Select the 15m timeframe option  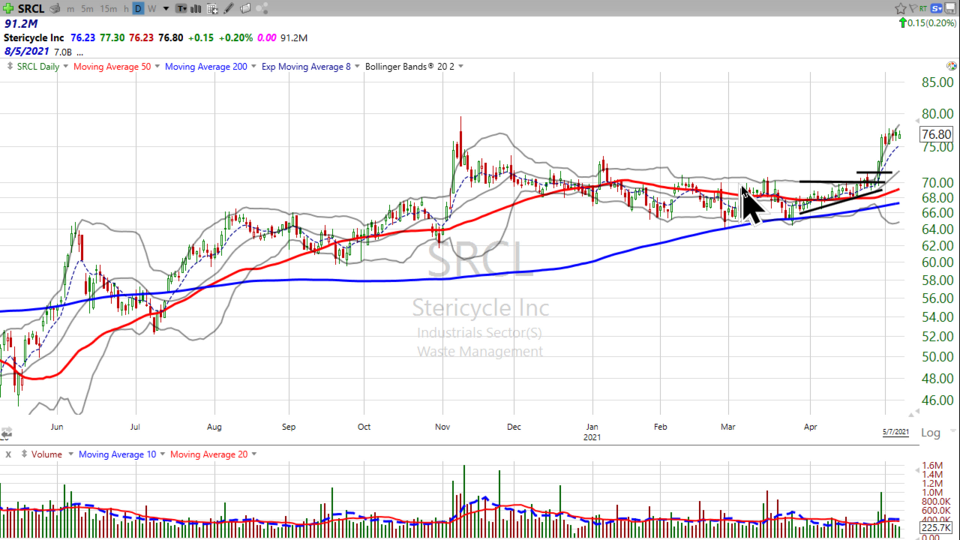tap(109, 8)
